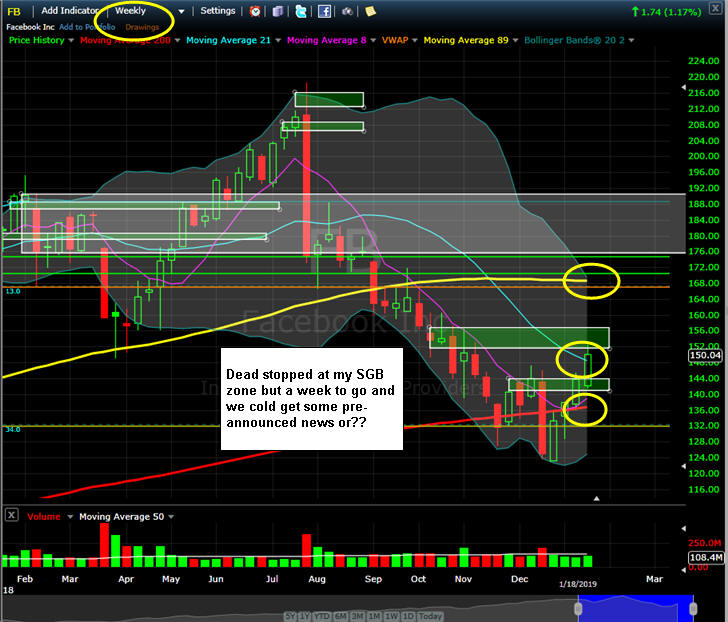Expand Moving Average 200 options arrow
The width and height of the screenshot is (728, 622).
(177, 40)
